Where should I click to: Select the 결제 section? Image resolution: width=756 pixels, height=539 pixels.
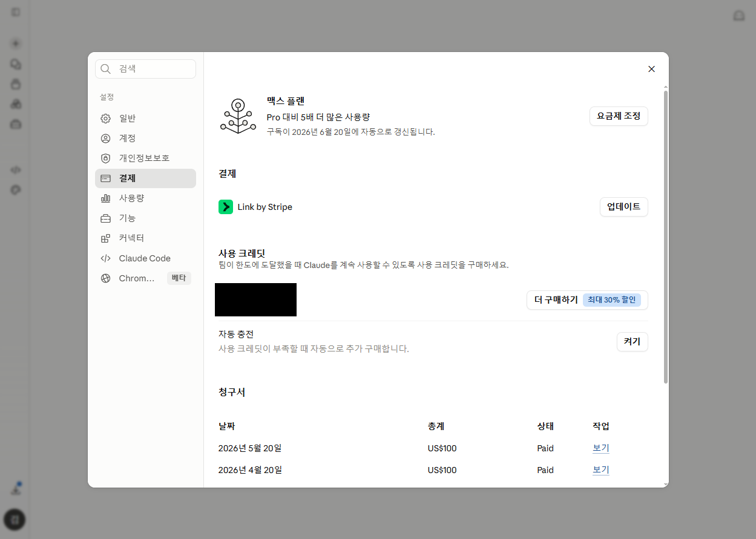(145, 178)
